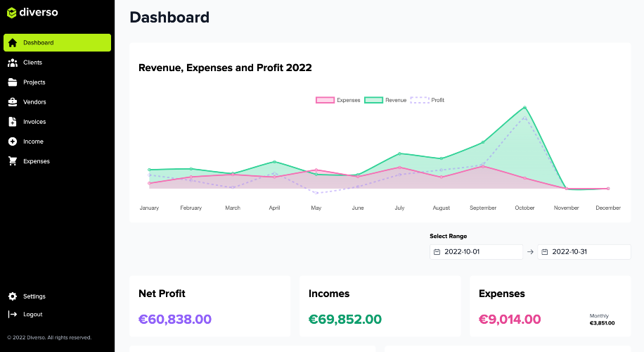Click the Diverso logo icon
The height and width of the screenshot is (352, 644).
pos(12,12)
